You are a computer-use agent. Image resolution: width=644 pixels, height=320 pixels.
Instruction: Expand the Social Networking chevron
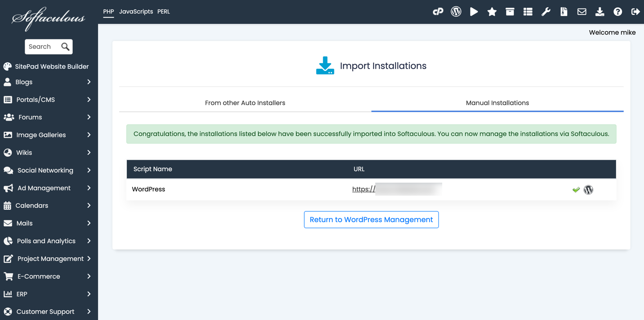[x=89, y=170]
